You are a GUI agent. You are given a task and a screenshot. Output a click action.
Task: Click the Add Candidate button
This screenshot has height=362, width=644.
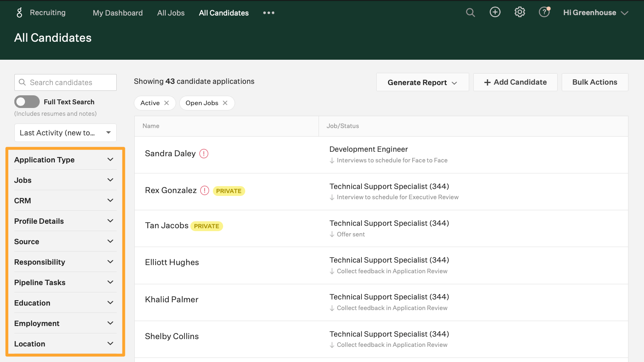[x=515, y=82]
